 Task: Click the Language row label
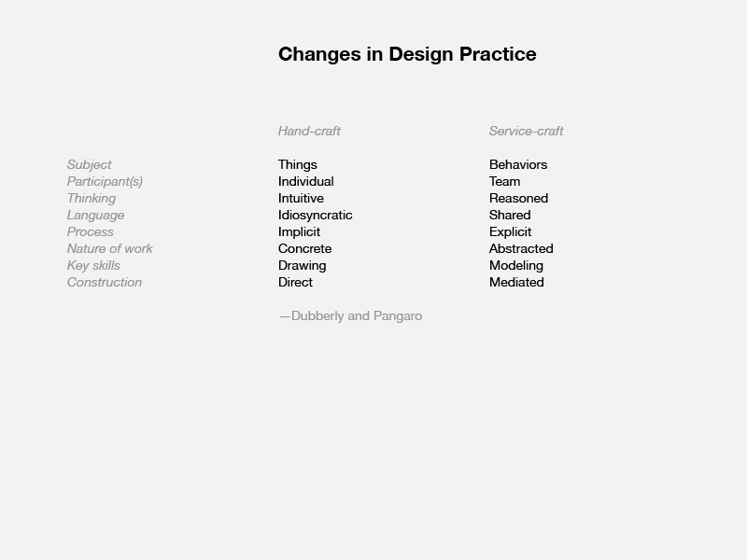pyautogui.click(x=96, y=216)
